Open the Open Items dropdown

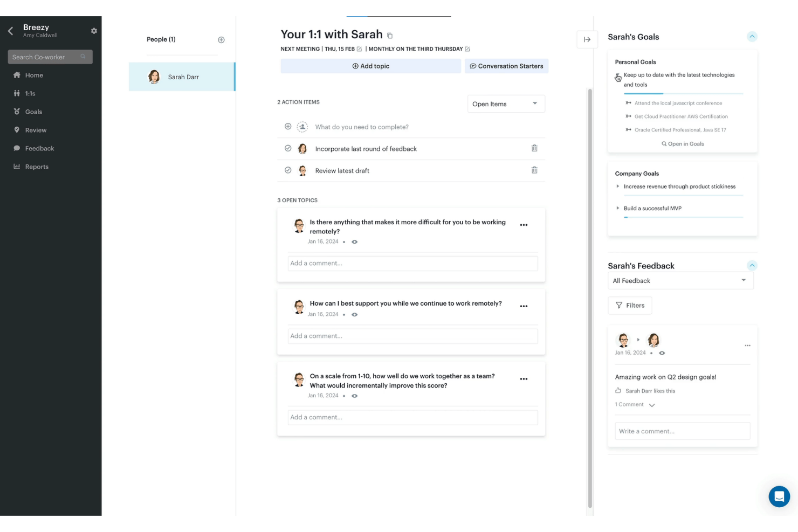tap(506, 103)
